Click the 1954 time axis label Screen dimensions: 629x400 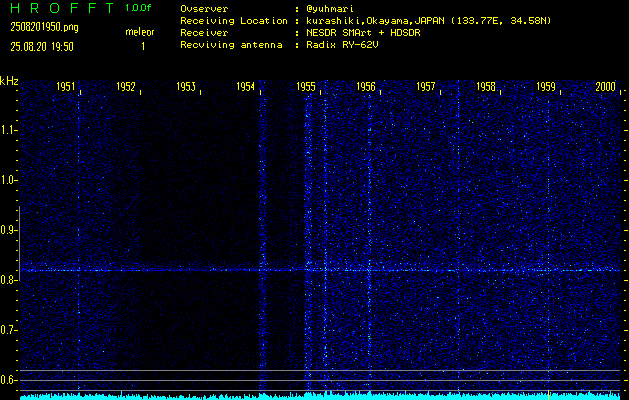pyautogui.click(x=246, y=87)
